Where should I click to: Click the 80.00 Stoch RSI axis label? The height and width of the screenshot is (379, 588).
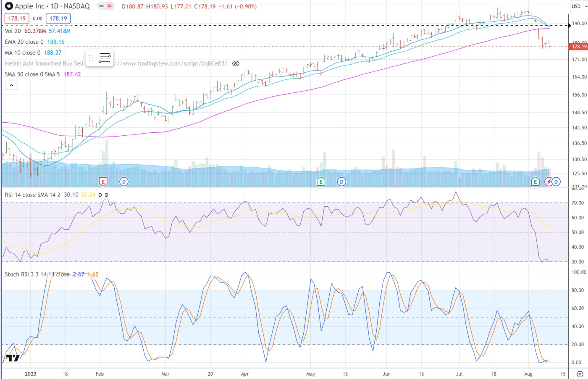click(578, 290)
